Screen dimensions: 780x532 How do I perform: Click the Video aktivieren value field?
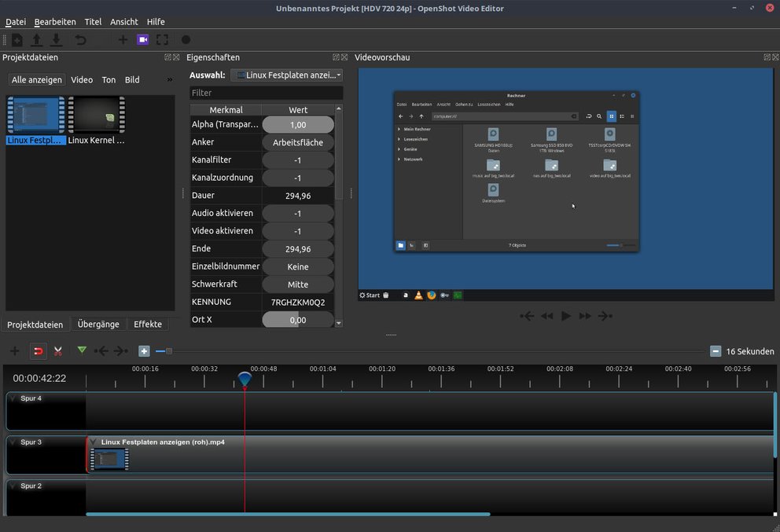tap(298, 232)
